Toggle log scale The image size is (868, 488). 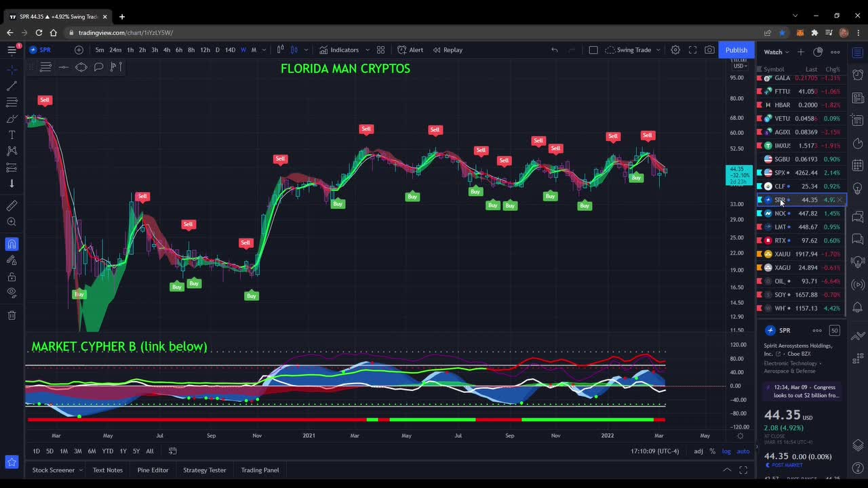coord(726,451)
